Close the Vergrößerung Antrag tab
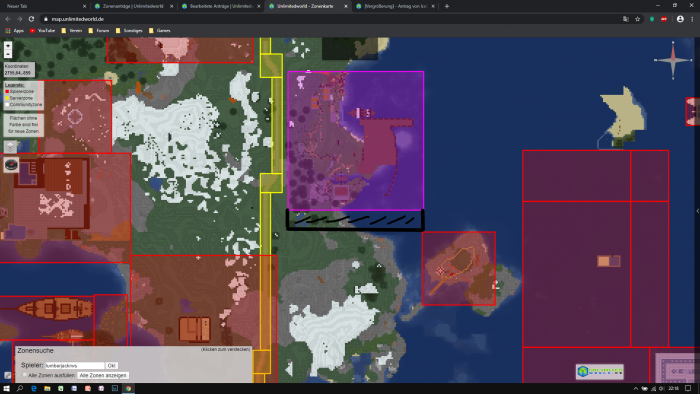The image size is (700, 394). coord(433,6)
